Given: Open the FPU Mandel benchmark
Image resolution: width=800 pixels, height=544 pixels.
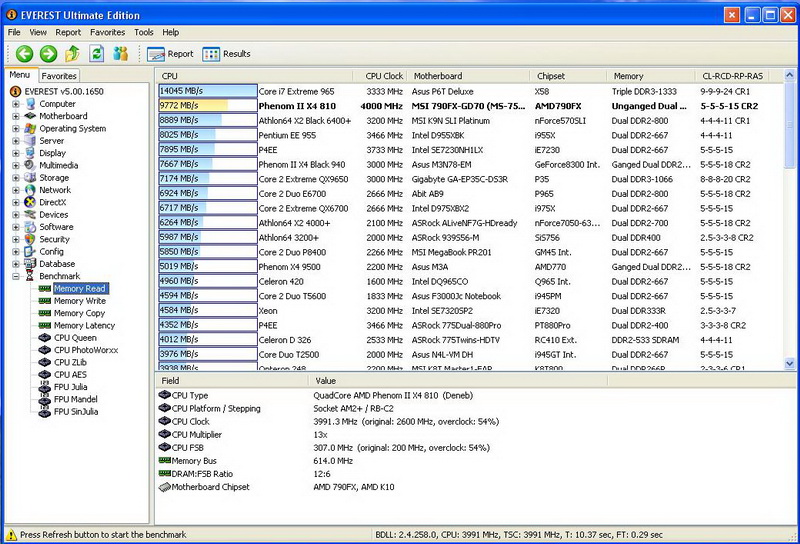Looking at the screenshot, I should (x=76, y=399).
